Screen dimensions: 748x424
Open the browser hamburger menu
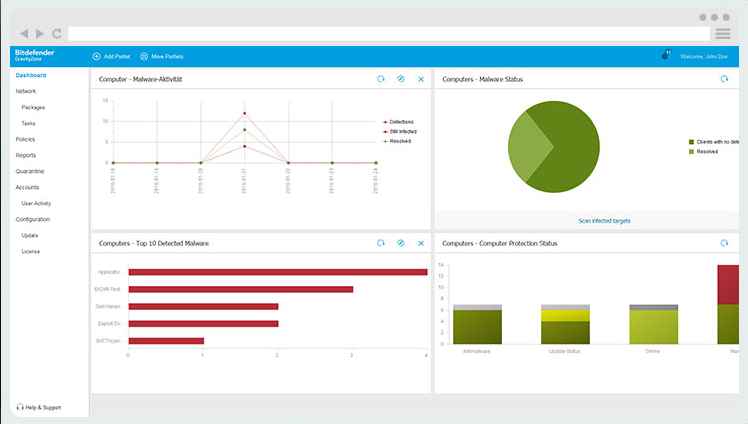723,33
